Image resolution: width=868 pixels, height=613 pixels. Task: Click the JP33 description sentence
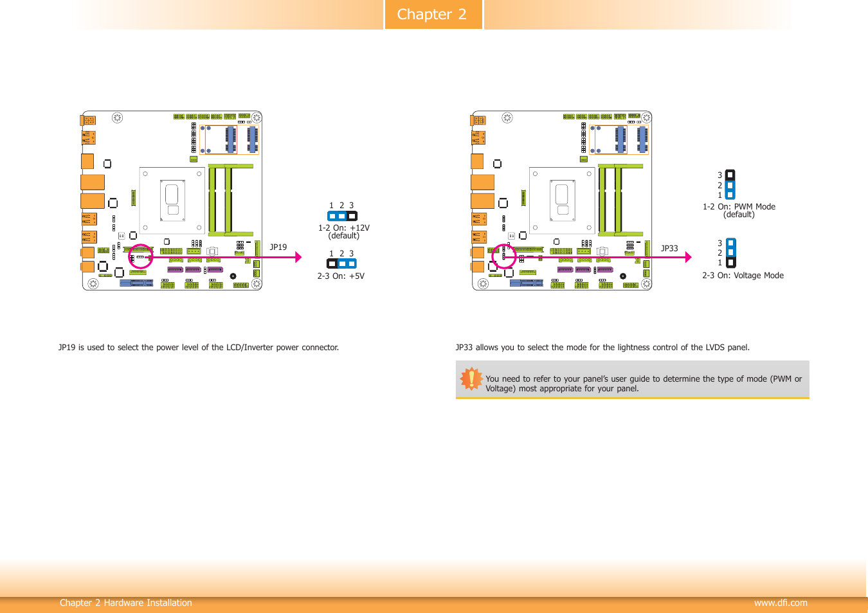click(x=602, y=348)
